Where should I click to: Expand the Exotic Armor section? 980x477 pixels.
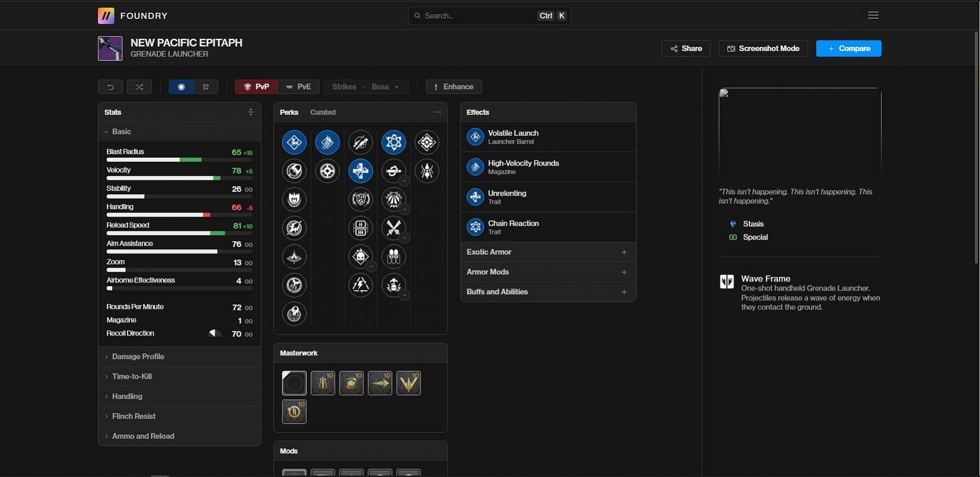coord(548,252)
